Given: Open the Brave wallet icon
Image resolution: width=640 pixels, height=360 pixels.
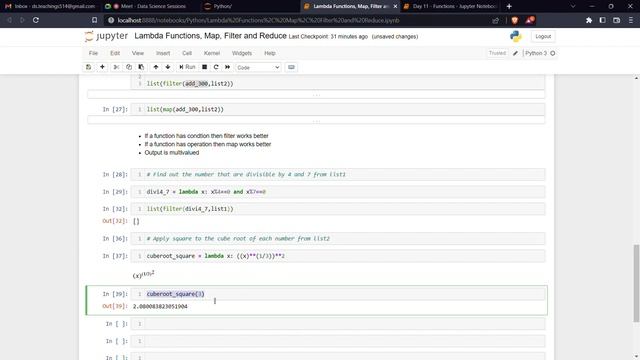Looking at the screenshot, I should (616, 20).
